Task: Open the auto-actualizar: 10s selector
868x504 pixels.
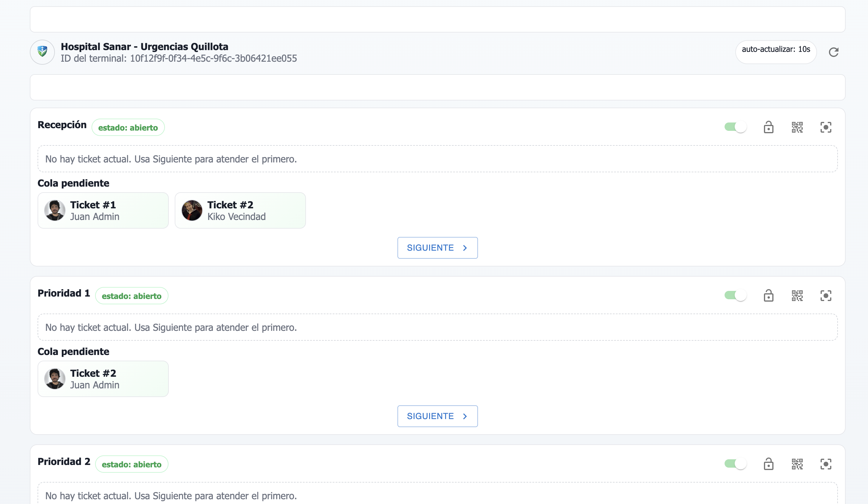Action: [x=776, y=52]
